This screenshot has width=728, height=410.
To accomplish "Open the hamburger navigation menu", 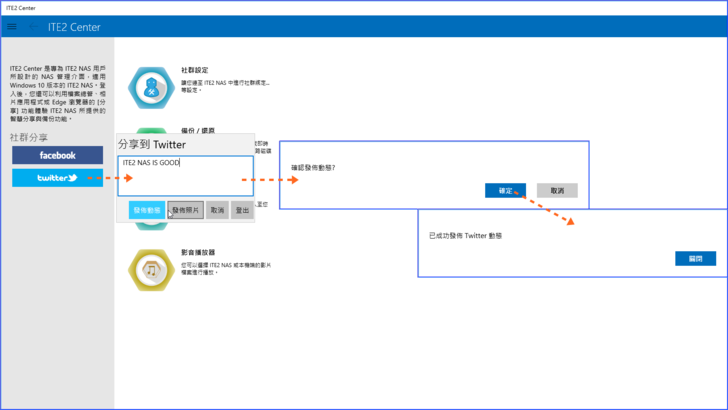I will coord(12,27).
